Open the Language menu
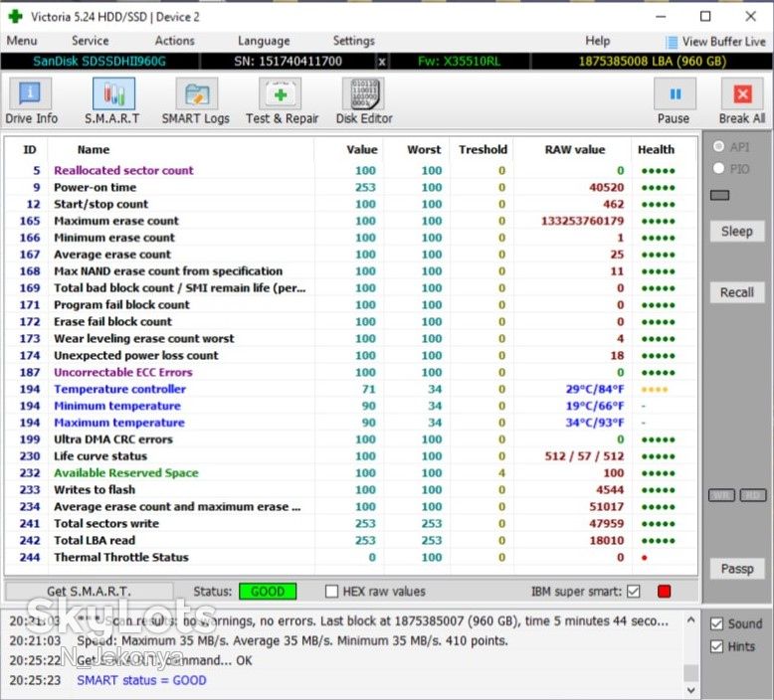The image size is (774, 700). pyautogui.click(x=264, y=41)
